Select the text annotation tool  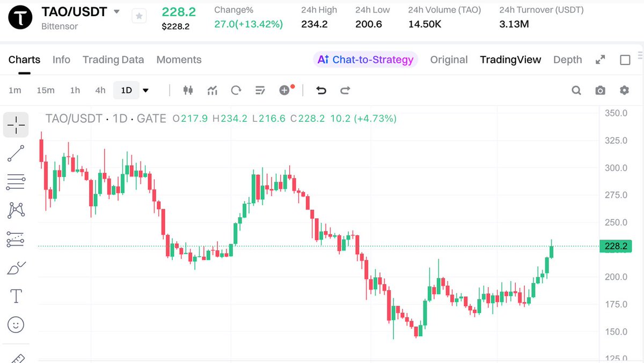click(x=16, y=295)
